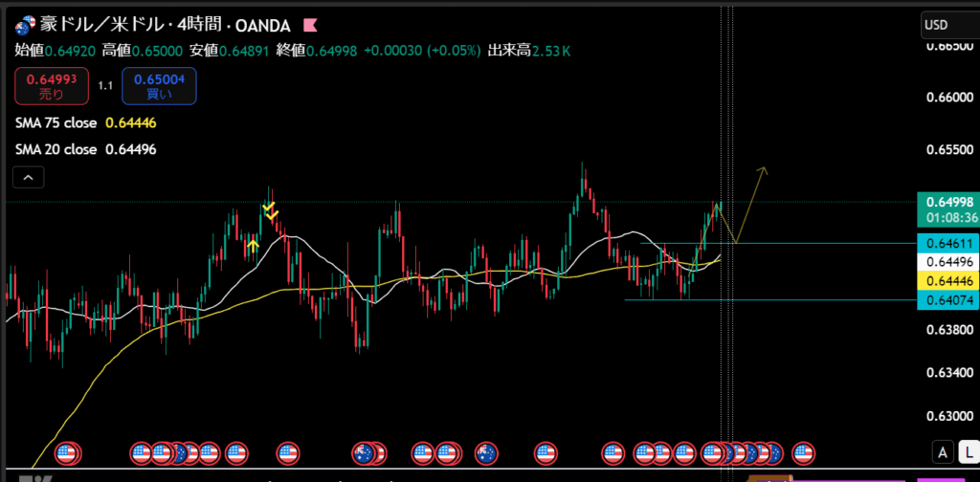This screenshot has height=482, width=980.
Task: Click the 安値 low value 0.64891
Action: point(244,52)
